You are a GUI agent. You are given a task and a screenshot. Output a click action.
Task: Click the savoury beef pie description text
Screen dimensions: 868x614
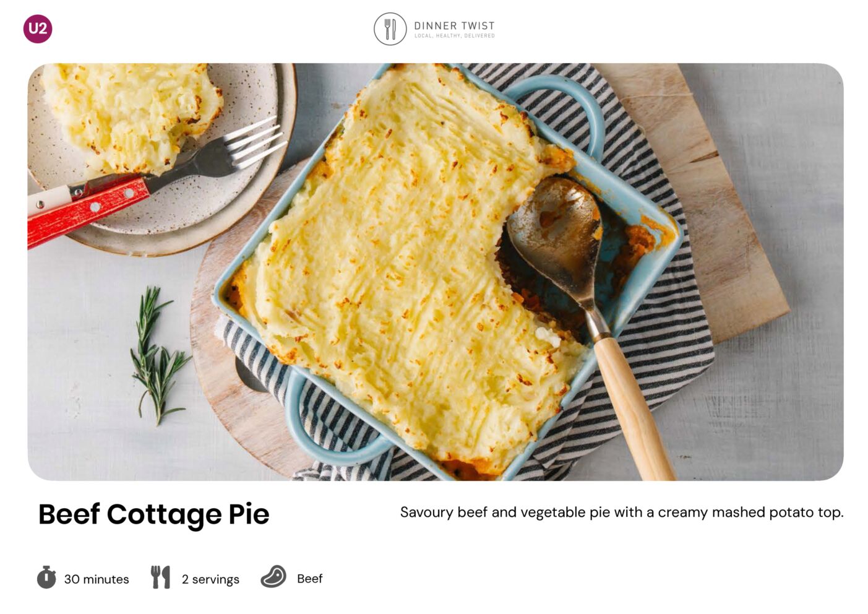pos(622,512)
